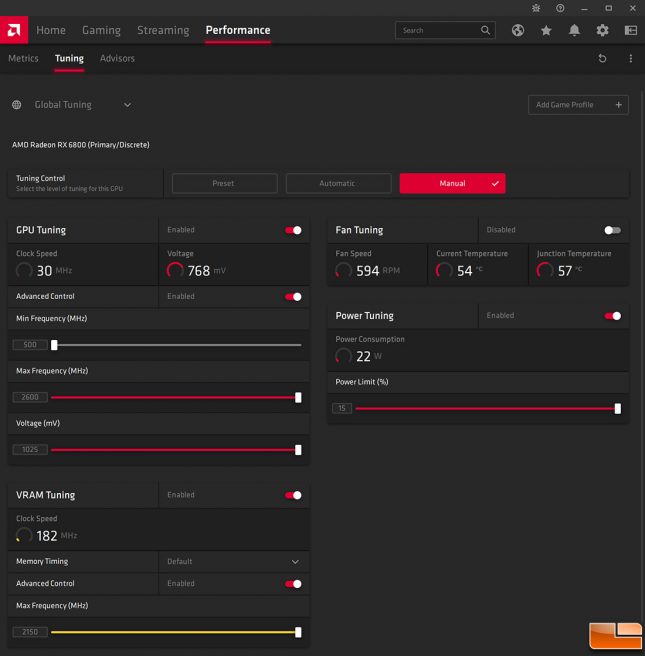Go to the Home tab
The image size is (645, 656).
tap(51, 30)
